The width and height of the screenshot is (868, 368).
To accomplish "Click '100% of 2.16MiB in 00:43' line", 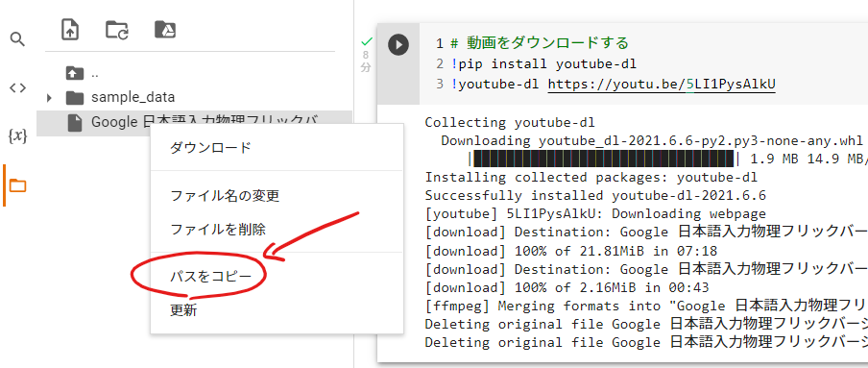I will click(567, 287).
